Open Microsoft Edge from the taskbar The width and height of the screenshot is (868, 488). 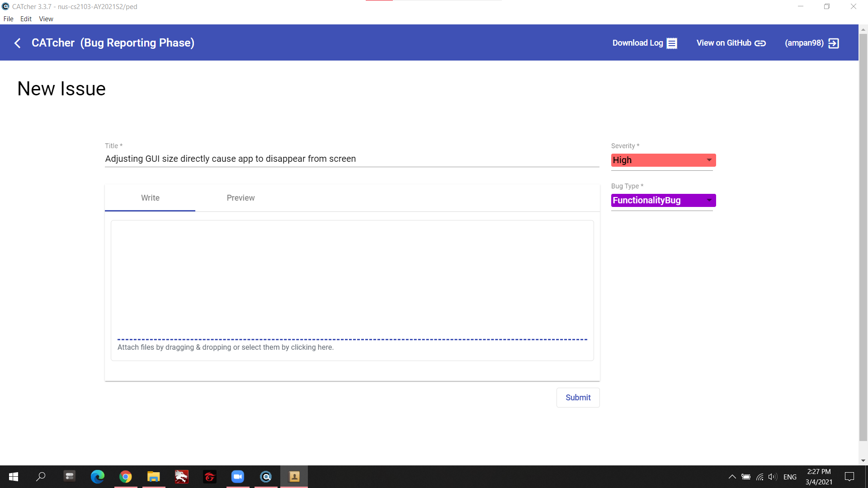pos(98,477)
